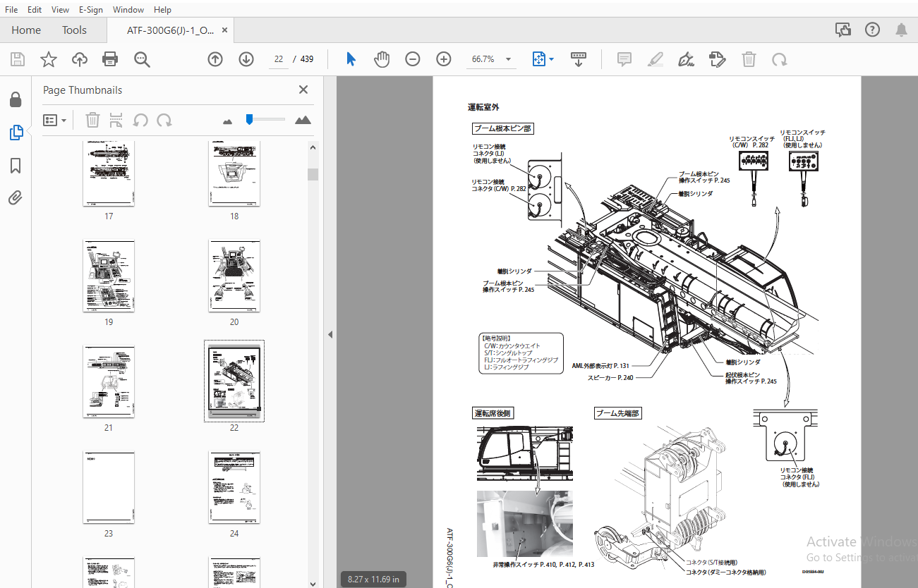Select page 23 thumbnail
This screenshot has height=588, width=918.
click(109, 488)
